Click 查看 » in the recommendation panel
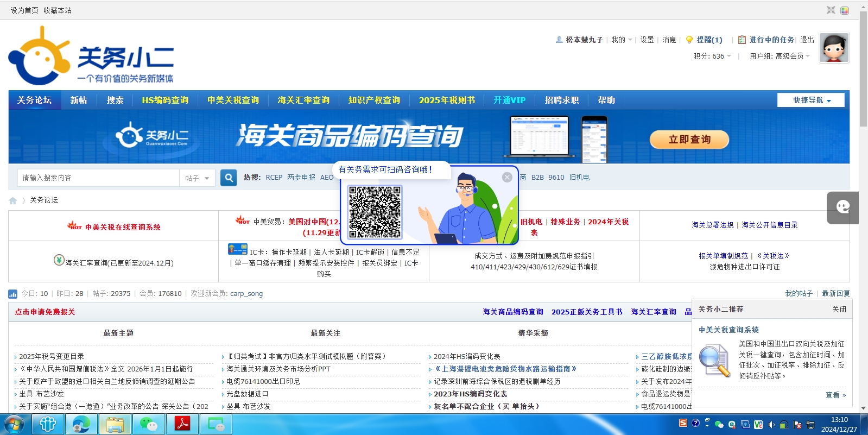Screen dimensions: 868x435 pos(836,395)
